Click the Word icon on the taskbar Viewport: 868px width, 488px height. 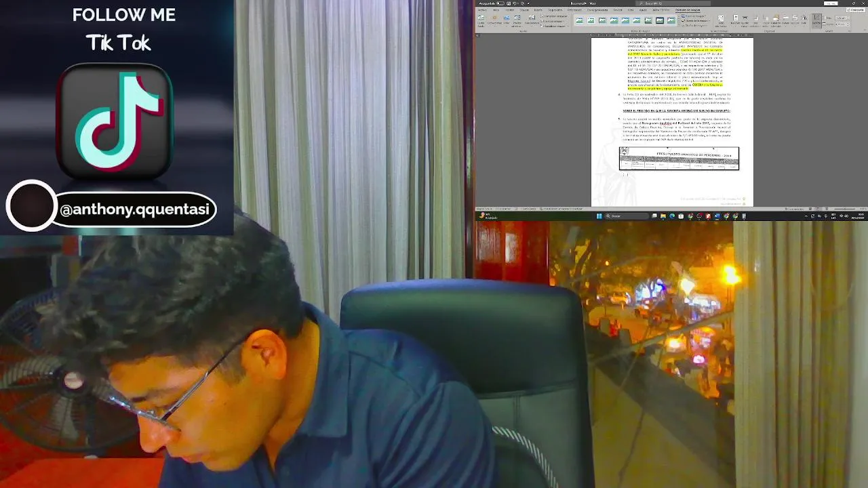717,216
